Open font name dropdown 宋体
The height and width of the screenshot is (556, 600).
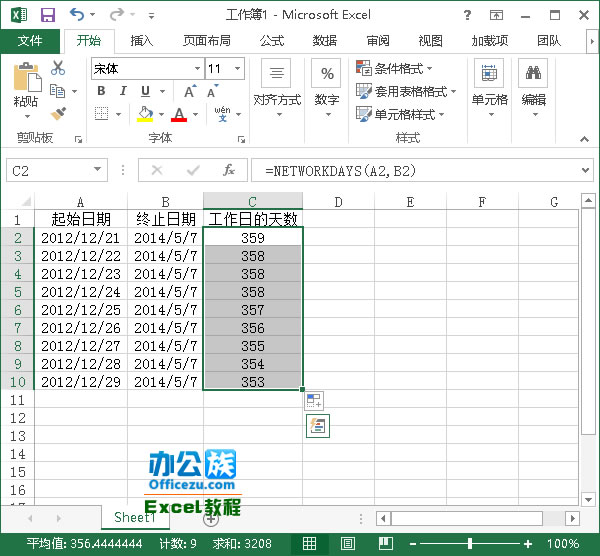197,68
